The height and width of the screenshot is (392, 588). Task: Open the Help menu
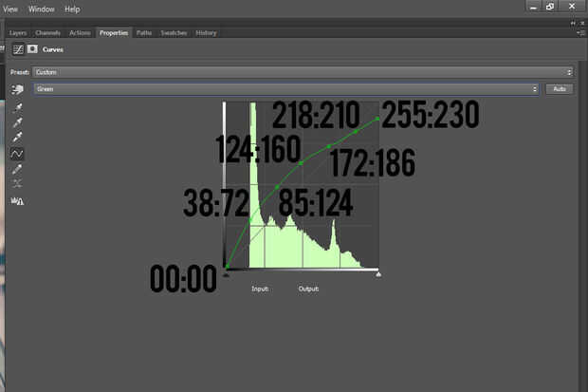point(72,9)
